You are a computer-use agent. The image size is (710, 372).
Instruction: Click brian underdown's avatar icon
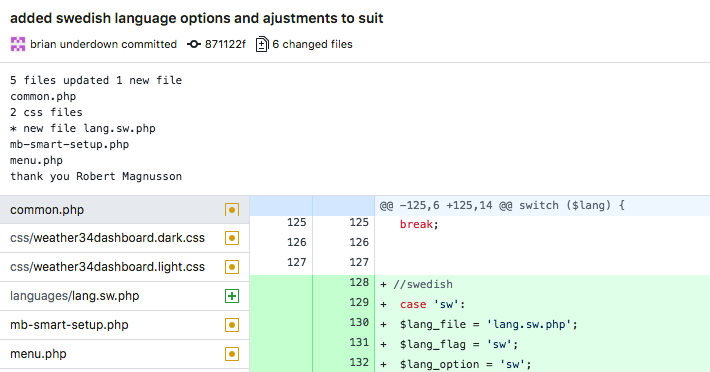[18, 44]
